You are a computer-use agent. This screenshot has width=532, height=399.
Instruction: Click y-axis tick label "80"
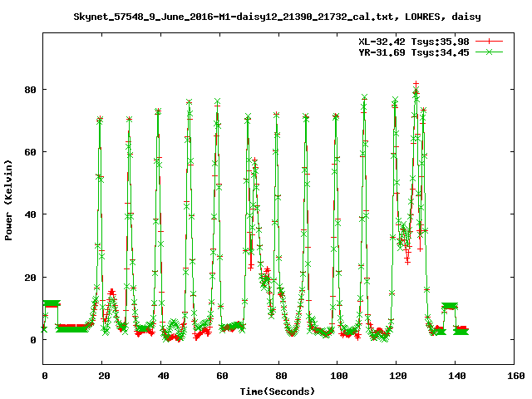pos(30,90)
